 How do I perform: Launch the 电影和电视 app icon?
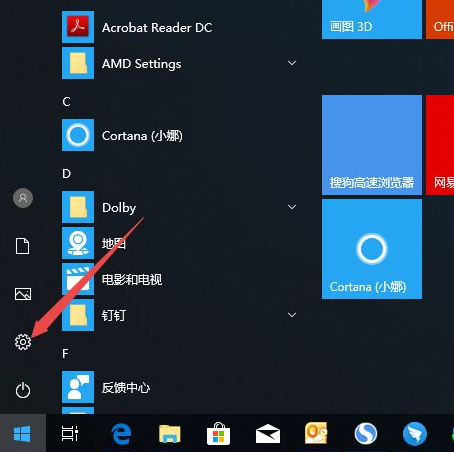click(x=78, y=279)
